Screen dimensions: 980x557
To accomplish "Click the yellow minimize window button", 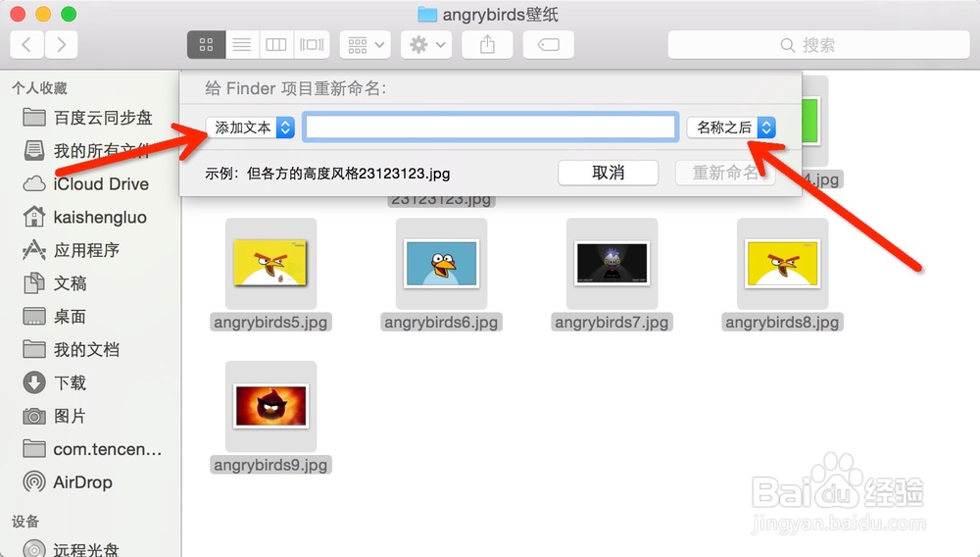I will 43,14.
